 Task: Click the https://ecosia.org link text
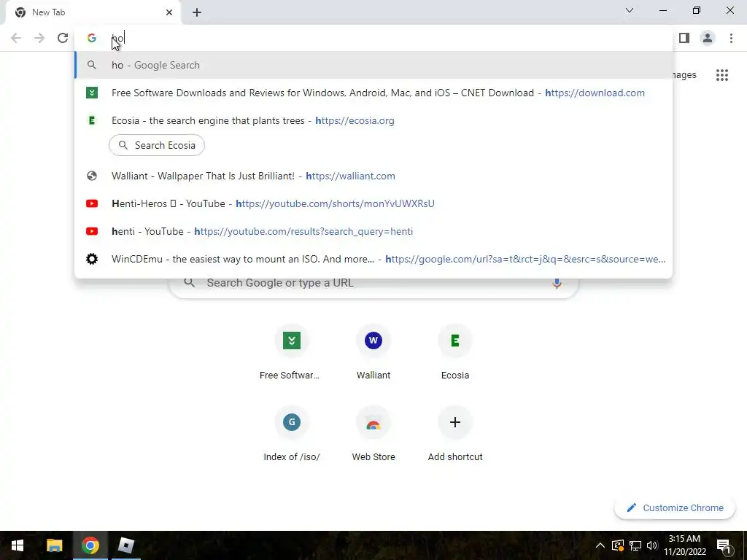coord(355,120)
